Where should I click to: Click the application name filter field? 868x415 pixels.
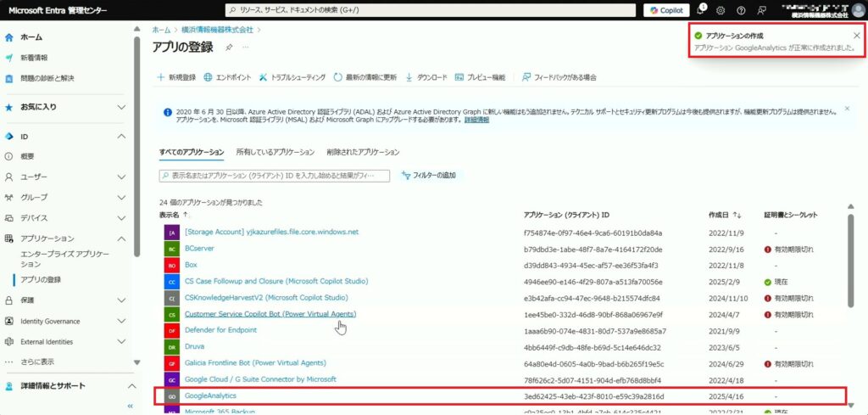point(275,176)
